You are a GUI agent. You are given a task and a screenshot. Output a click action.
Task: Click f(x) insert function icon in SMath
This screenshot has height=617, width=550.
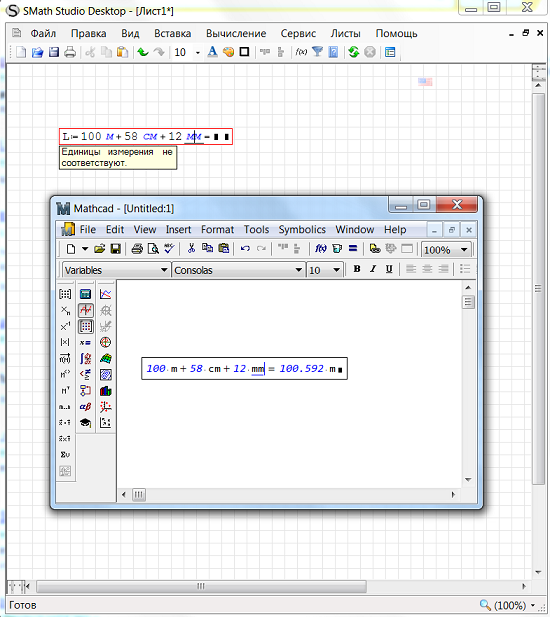point(301,52)
